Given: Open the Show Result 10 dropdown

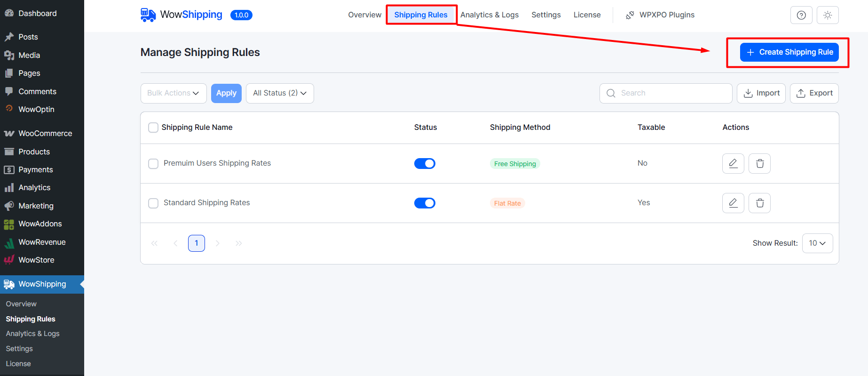Looking at the screenshot, I should point(817,243).
